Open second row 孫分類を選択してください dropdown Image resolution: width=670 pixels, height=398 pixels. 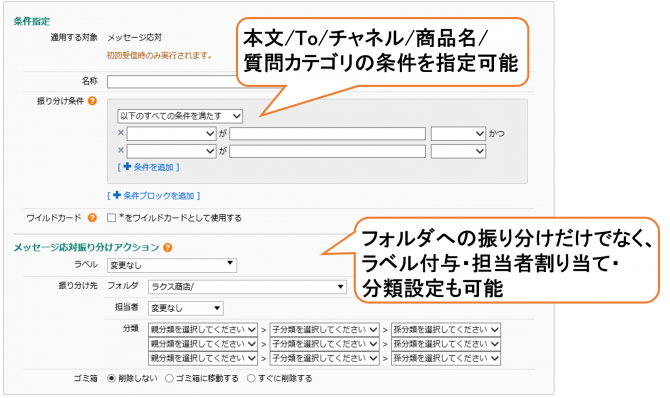(446, 344)
